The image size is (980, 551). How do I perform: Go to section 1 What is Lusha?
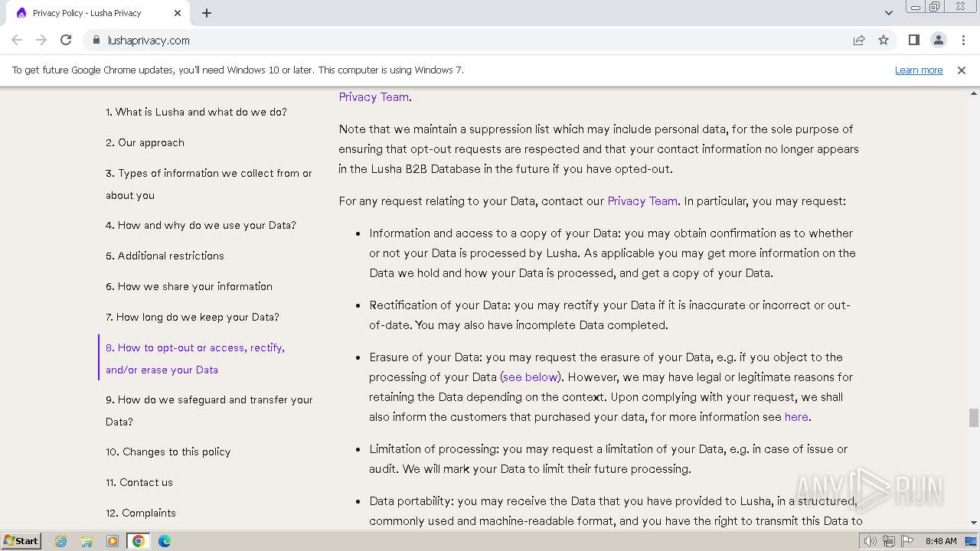(196, 112)
